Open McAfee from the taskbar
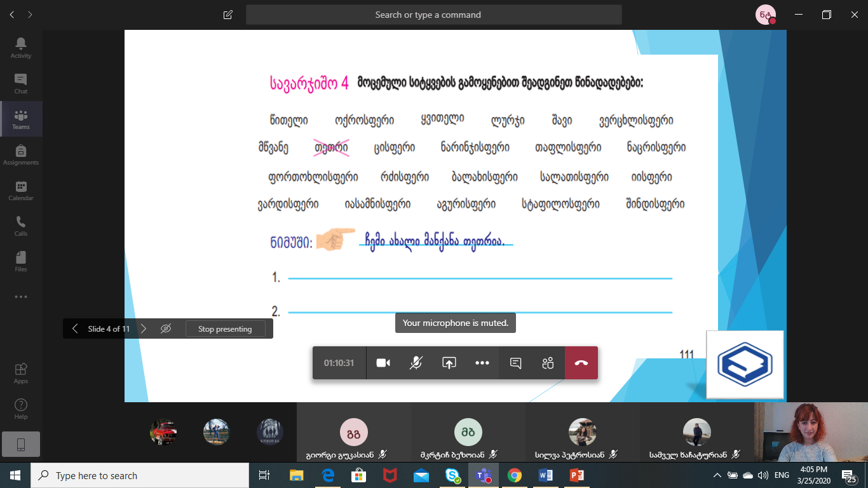This screenshot has height=488, width=868. click(390, 475)
